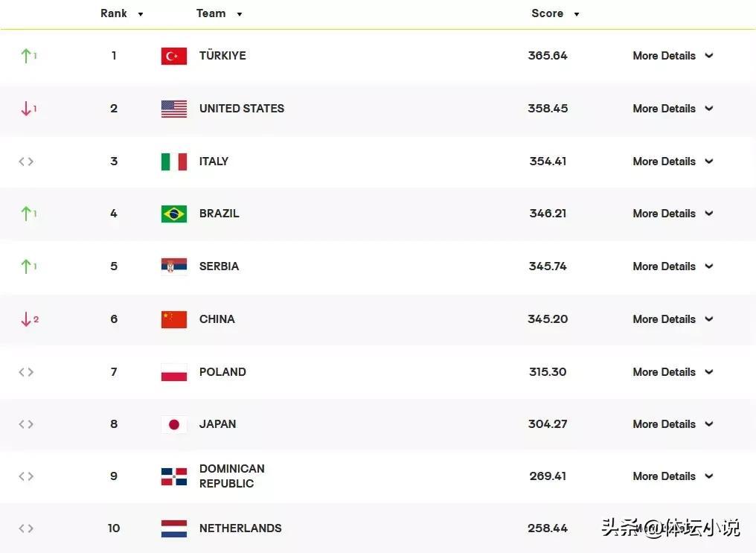The width and height of the screenshot is (756, 553).
Task: Click the Dominican Republic flag icon
Action: coord(173,476)
